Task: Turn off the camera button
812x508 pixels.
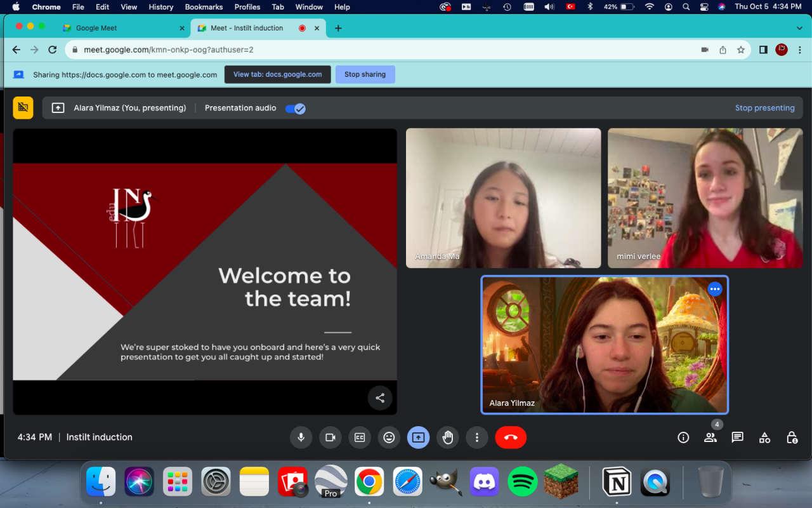Action: (331, 438)
